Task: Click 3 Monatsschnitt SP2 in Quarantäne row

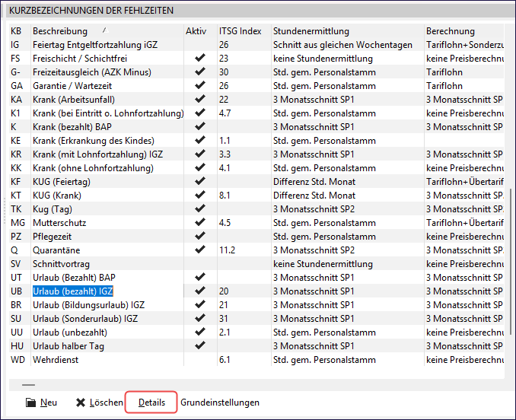Action: (314, 250)
